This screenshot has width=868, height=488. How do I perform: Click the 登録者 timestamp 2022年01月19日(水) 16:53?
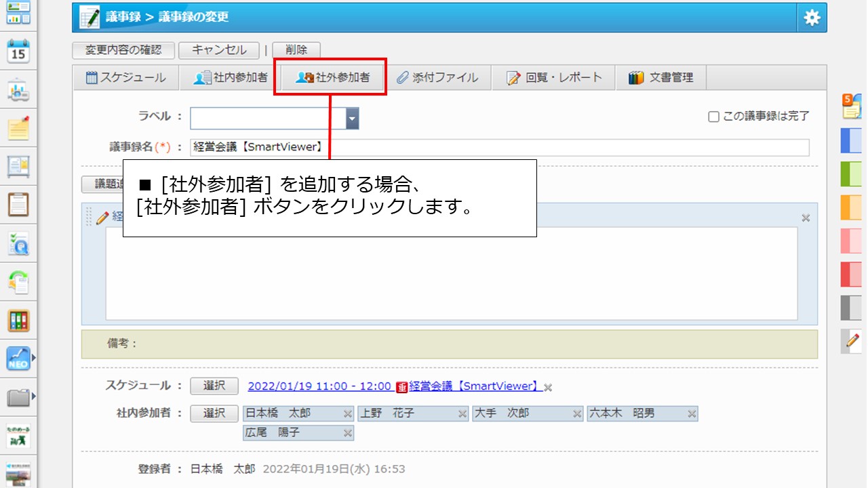pos(334,469)
